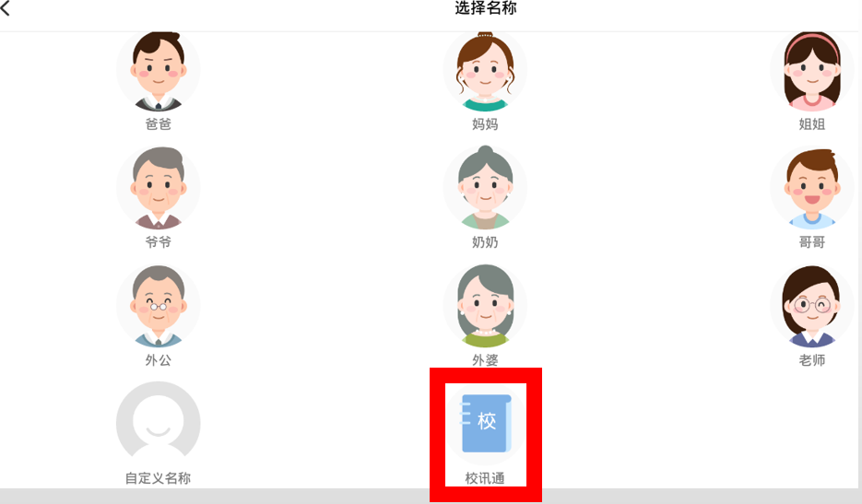Go back using the top-left arrow

click(x=5, y=7)
